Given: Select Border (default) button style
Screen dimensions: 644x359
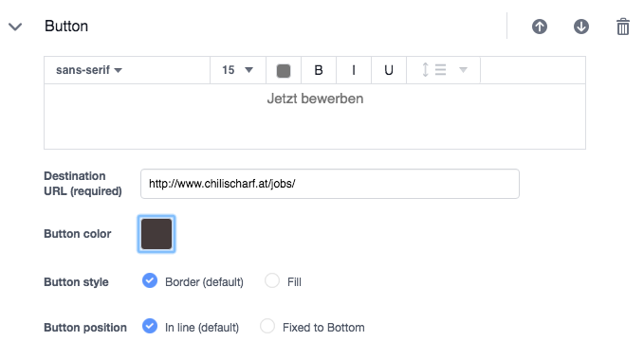Looking at the screenshot, I should pos(150,281).
